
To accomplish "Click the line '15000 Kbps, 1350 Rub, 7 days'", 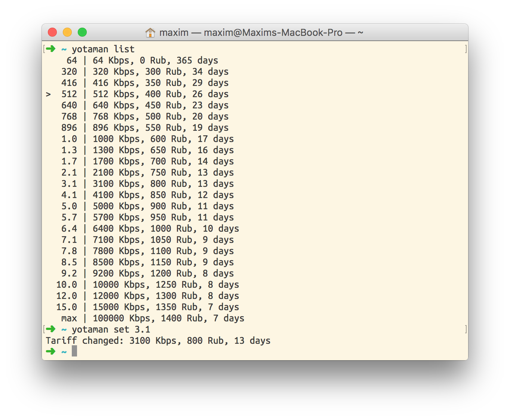I will pyautogui.click(x=166, y=307).
